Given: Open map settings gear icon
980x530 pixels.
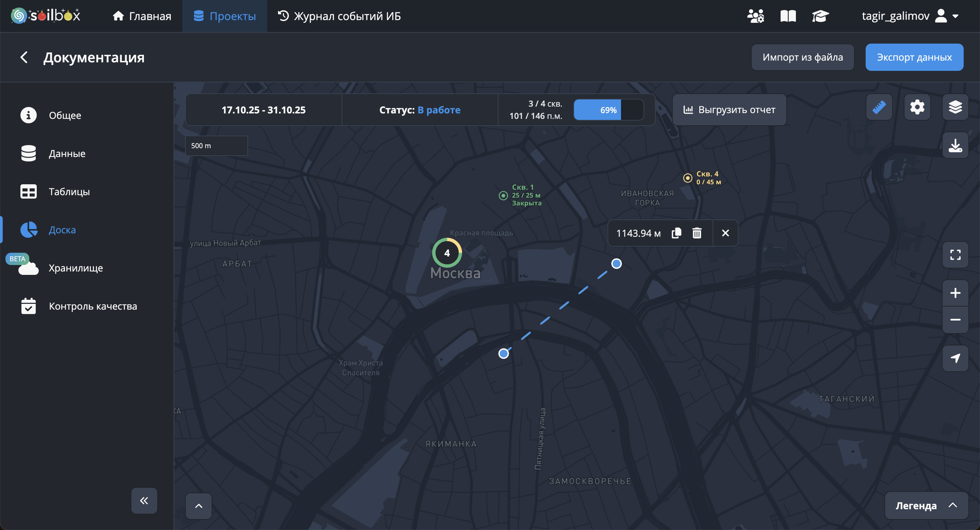Looking at the screenshot, I should [917, 107].
